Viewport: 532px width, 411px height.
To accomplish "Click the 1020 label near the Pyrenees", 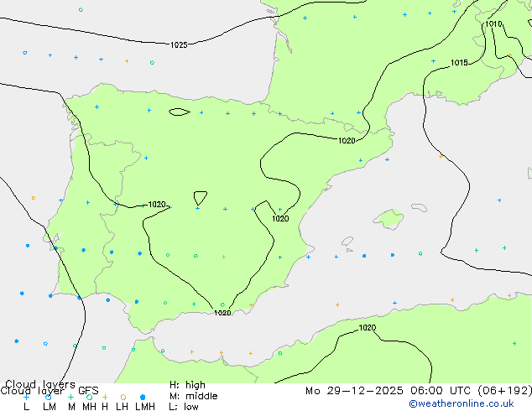I will tap(347, 140).
